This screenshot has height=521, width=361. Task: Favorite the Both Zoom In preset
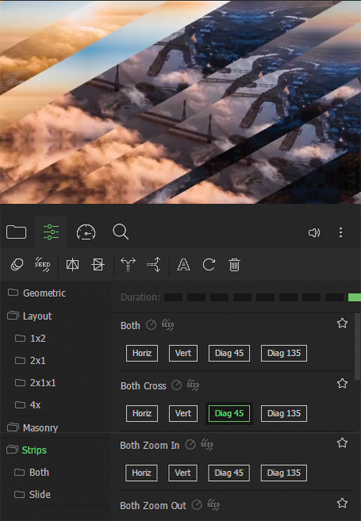click(342, 443)
